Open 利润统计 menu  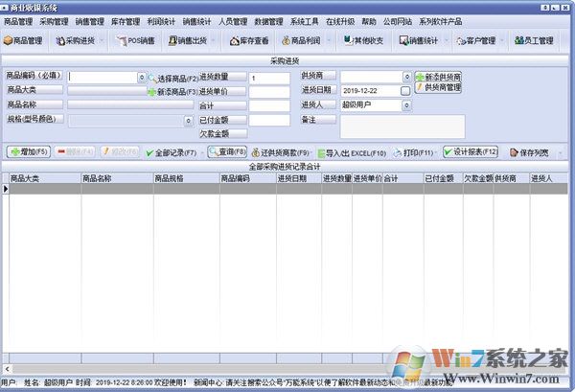point(161,22)
